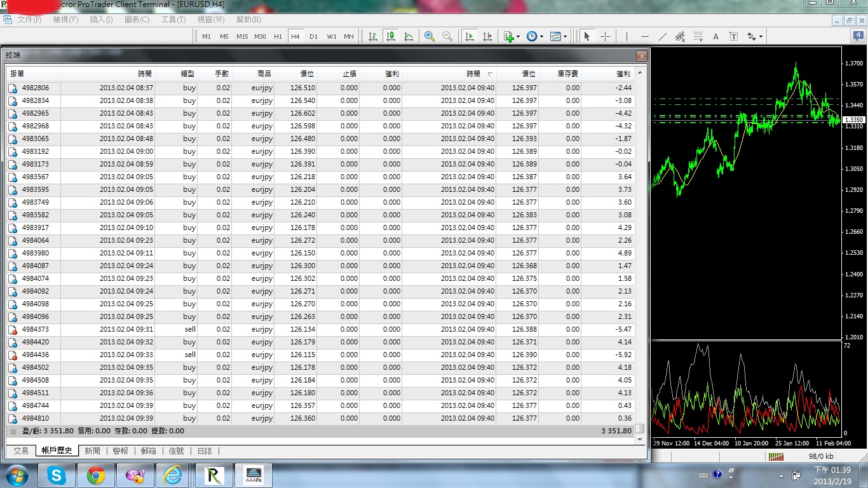
Task: Select the crosshair tool
Action: 605,36
